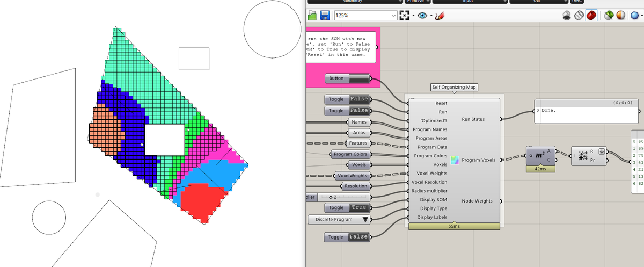The height and width of the screenshot is (267, 644).
Task: Select the Program Colors parameter node
Action: [x=350, y=155]
